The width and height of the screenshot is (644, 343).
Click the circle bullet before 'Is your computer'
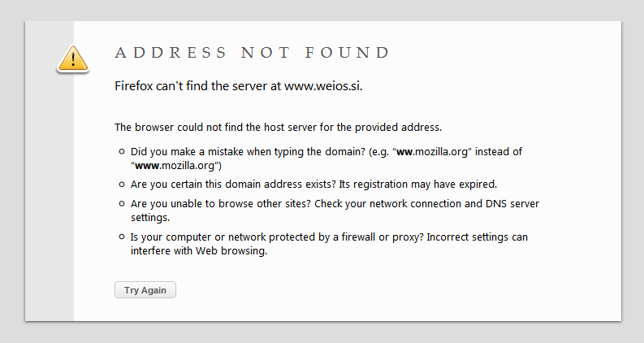(x=122, y=237)
